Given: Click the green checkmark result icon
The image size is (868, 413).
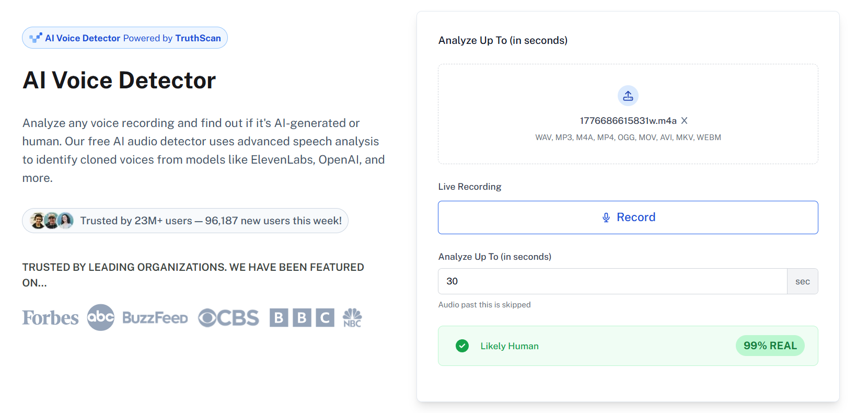Looking at the screenshot, I should [x=462, y=346].
